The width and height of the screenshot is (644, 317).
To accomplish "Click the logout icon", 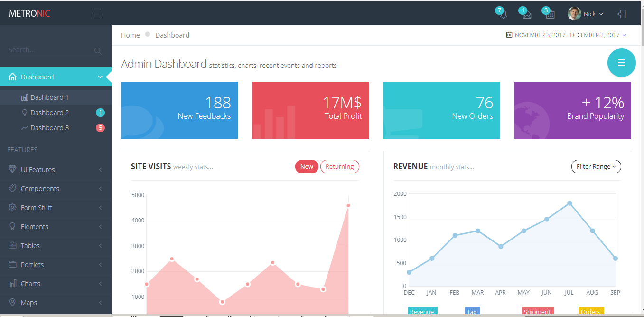I will point(621,13).
